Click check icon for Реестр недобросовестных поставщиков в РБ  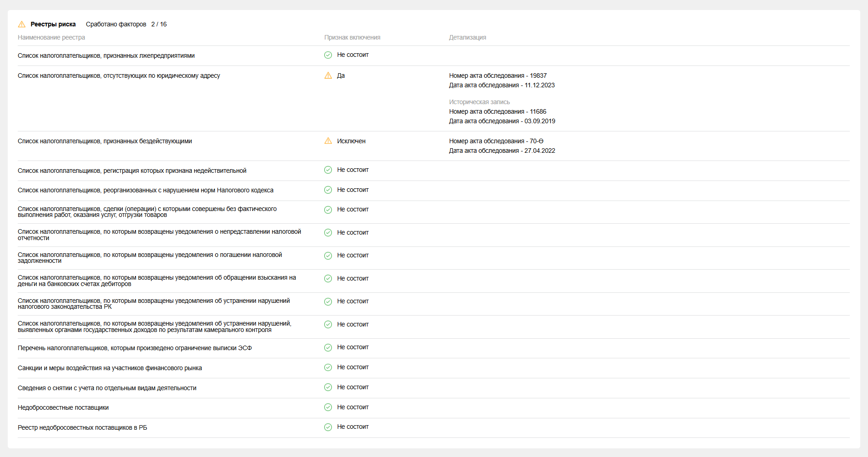click(328, 427)
